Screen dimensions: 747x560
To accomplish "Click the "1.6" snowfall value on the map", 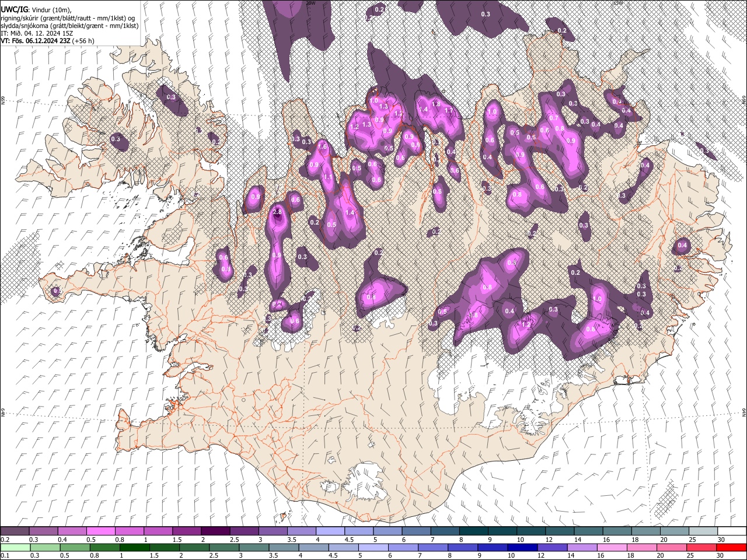I will pos(323,146).
